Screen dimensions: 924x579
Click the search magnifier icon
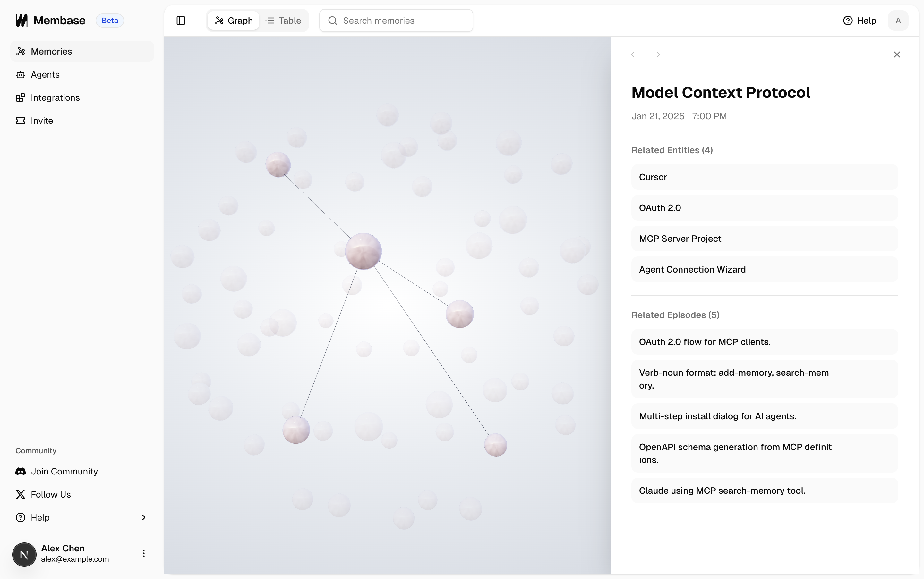[332, 21]
